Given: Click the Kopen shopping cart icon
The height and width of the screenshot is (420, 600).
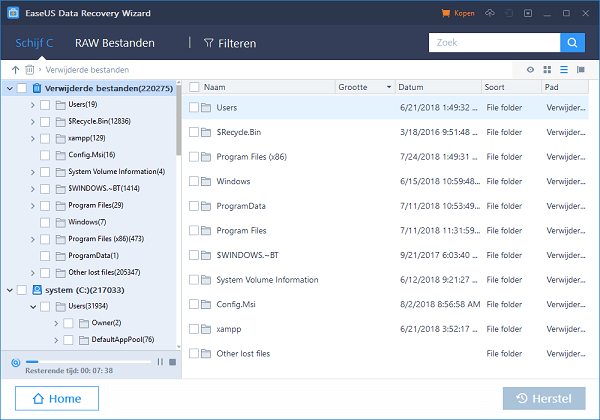Looking at the screenshot, I should coord(445,13).
